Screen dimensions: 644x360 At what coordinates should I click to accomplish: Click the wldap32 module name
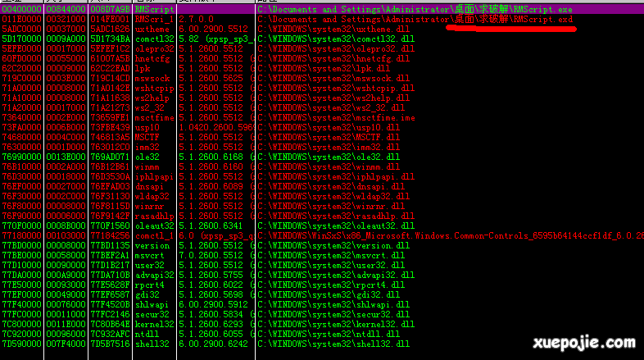(x=152, y=197)
